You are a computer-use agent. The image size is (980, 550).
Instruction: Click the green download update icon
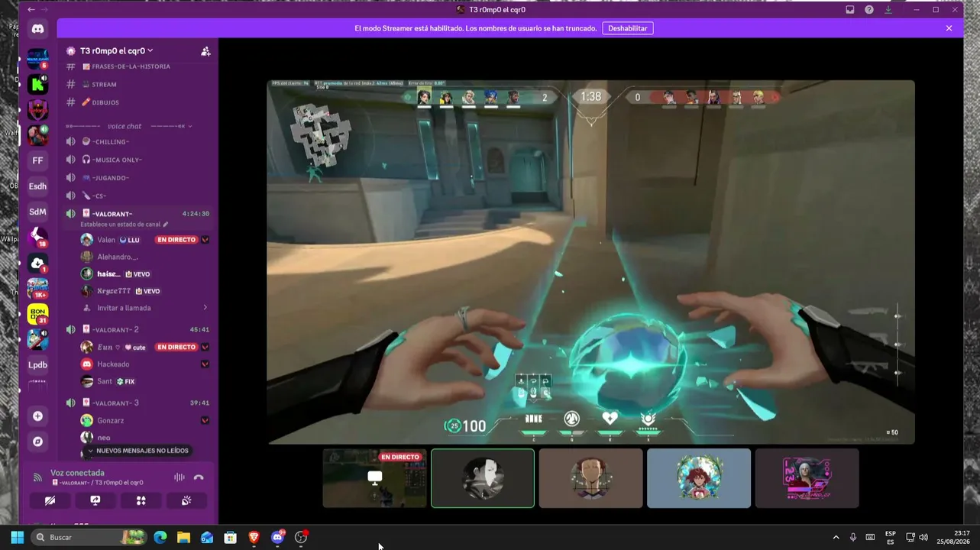pyautogui.click(x=888, y=10)
